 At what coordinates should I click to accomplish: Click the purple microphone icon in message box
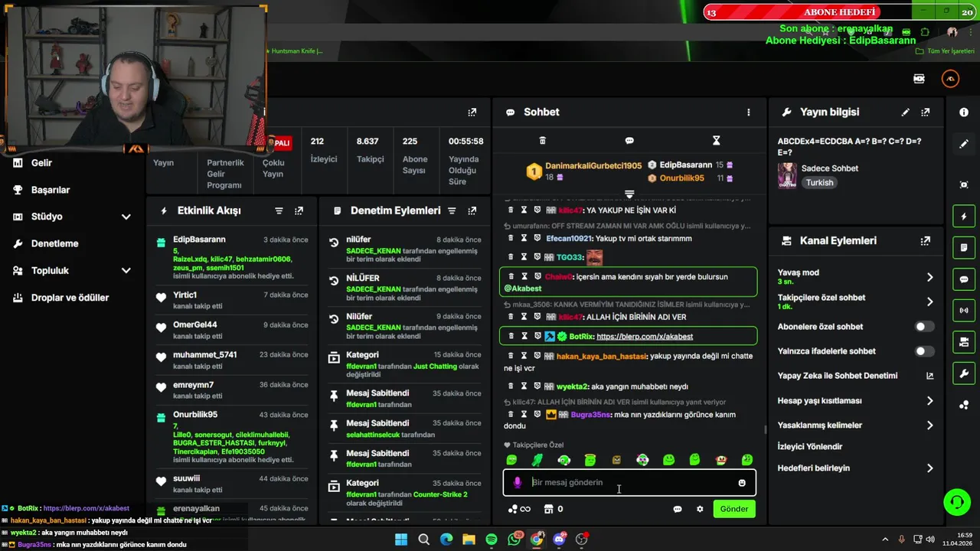[x=518, y=482]
